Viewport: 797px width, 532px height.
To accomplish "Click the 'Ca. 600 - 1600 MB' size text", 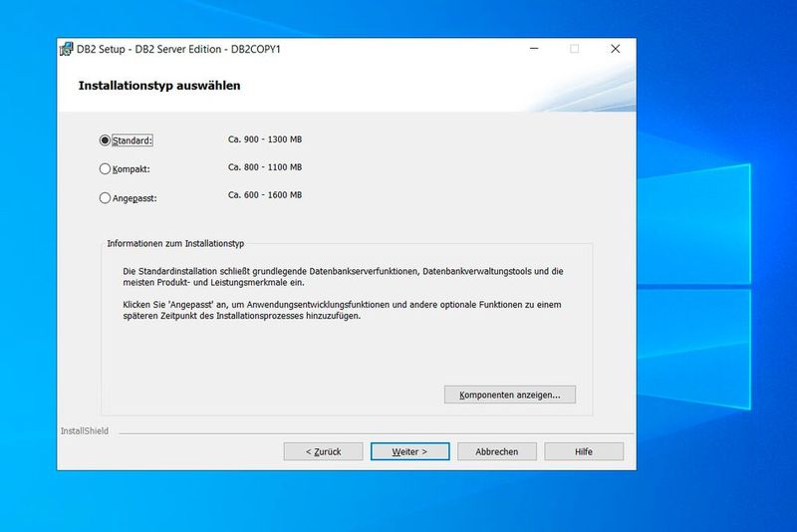I will tap(265, 195).
